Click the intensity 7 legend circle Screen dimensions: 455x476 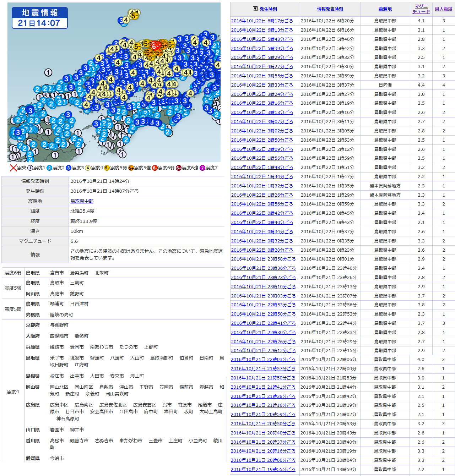(x=202, y=168)
